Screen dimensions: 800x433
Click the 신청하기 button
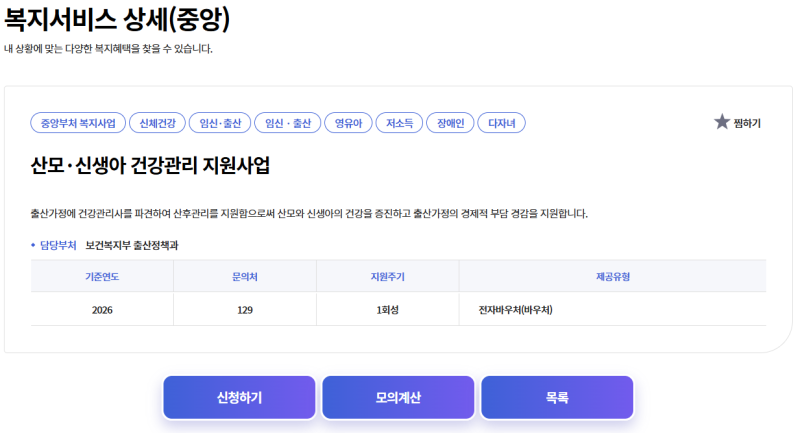point(239,398)
